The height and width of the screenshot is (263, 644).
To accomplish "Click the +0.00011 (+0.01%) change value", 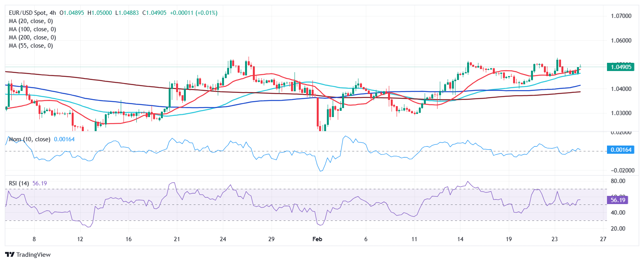I will click(194, 13).
